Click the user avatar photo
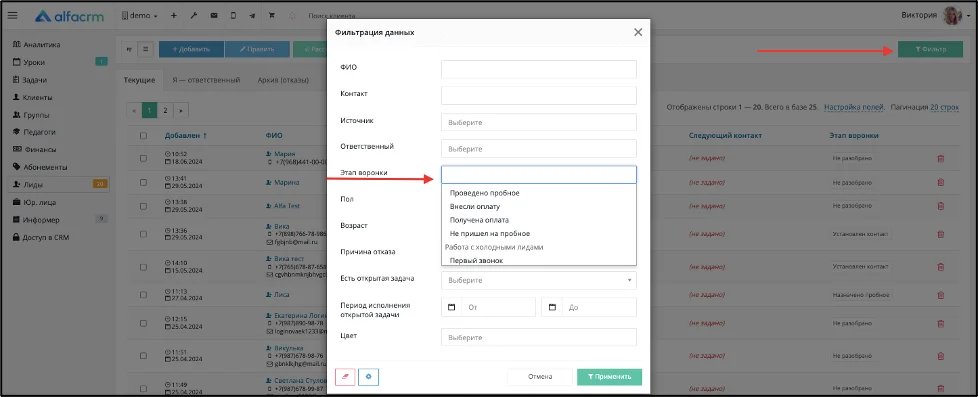This screenshot has height=397, width=979. point(952,16)
